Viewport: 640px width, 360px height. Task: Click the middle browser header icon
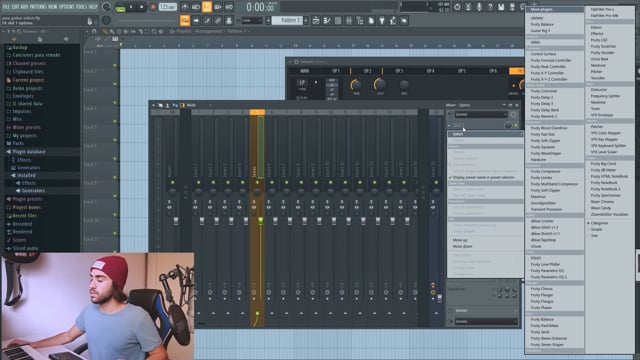[x=40, y=39]
